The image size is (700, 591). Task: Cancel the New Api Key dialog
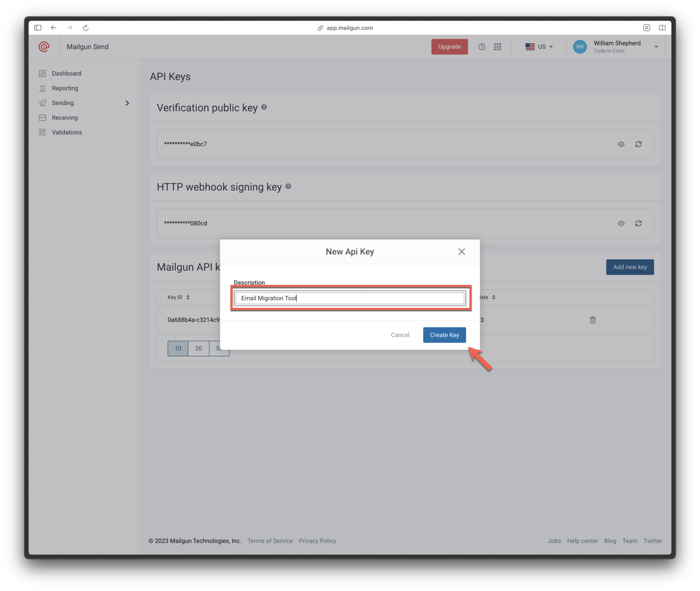coord(400,335)
